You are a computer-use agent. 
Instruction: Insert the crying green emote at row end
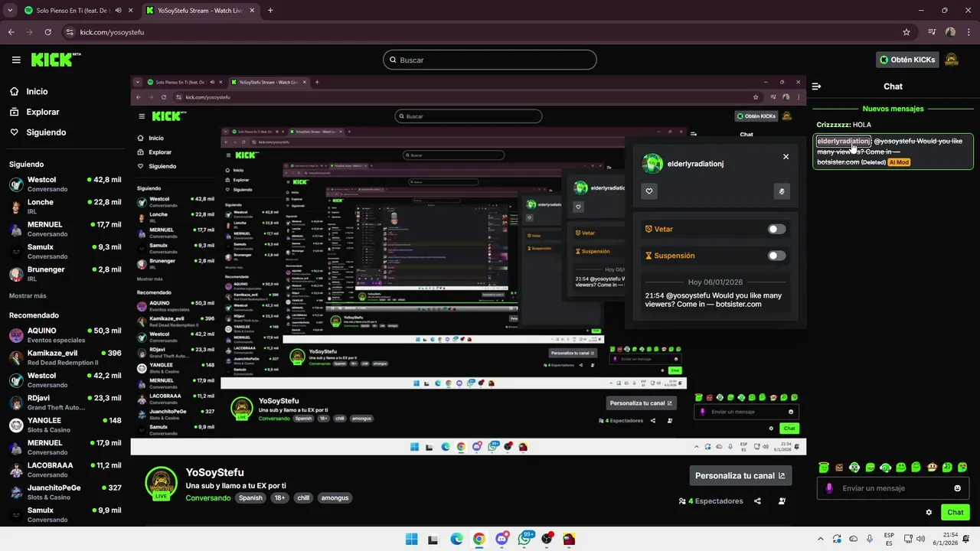point(962,467)
